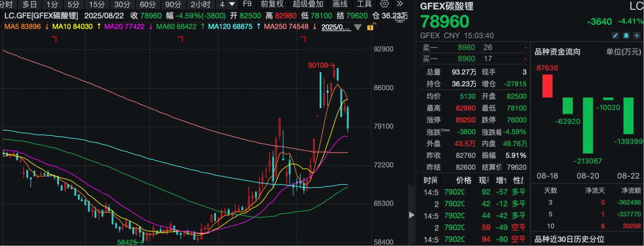Screen dimensions: 644x246
Task: Switch to the 多日 multi-day chart tab
Action: point(29,5)
